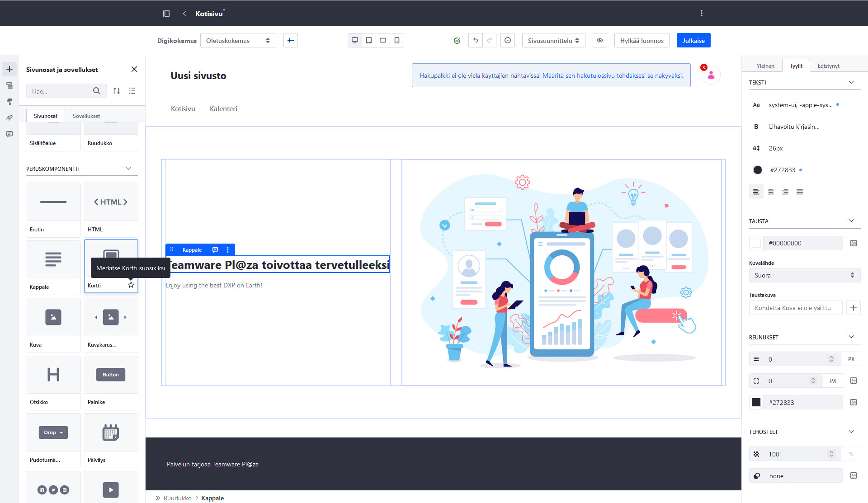The height and width of the screenshot is (503, 868).
Task: Add background image with plus button
Action: [x=854, y=308]
